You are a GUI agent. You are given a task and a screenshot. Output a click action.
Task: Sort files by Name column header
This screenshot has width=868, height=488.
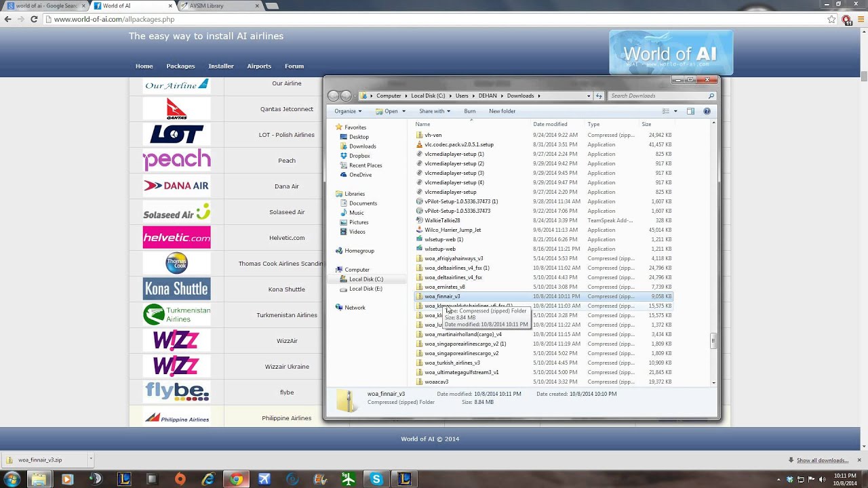click(x=422, y=124)
